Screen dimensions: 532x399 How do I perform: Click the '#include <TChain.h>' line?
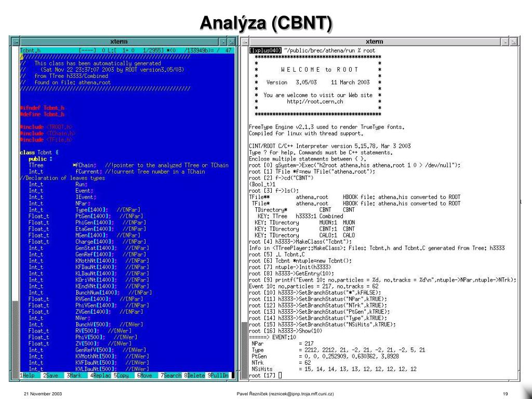click(x=47, y=134)
